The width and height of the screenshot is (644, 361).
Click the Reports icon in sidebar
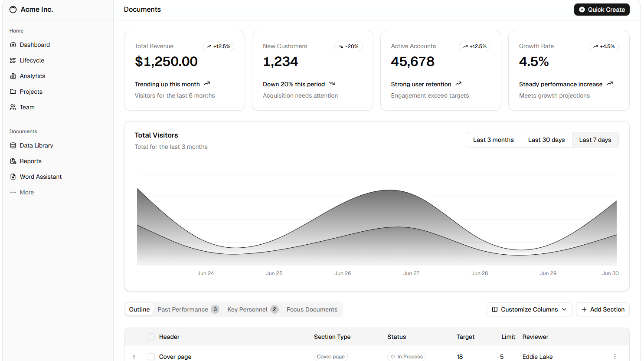tap(13, 161)
